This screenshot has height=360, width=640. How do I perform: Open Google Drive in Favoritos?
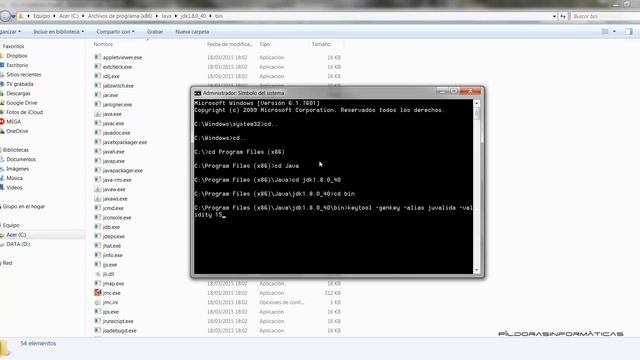[x=21, y=103]
